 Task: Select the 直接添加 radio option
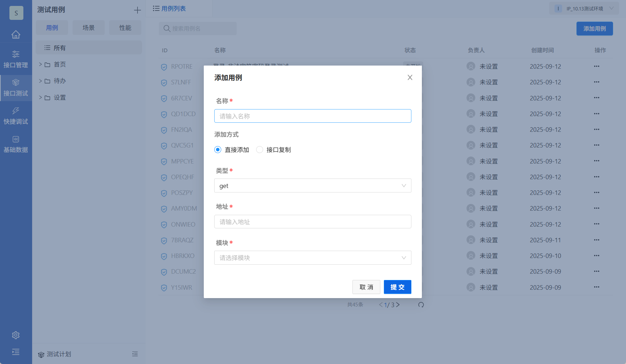[x=218, y=150]
